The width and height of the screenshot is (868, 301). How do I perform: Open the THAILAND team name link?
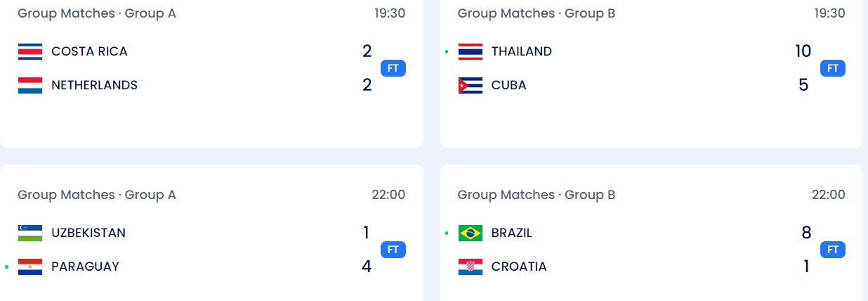522,51
